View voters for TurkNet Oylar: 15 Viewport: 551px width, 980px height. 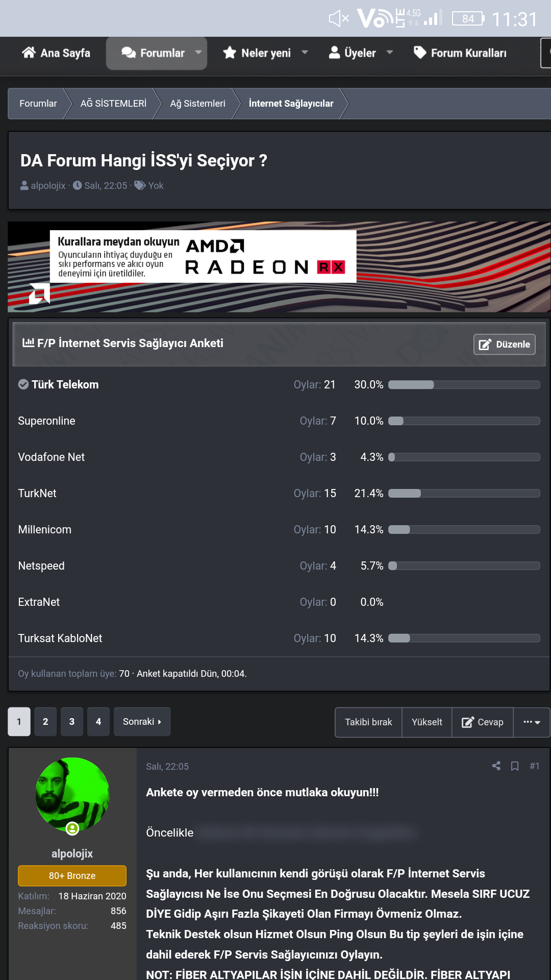[315, 494]
